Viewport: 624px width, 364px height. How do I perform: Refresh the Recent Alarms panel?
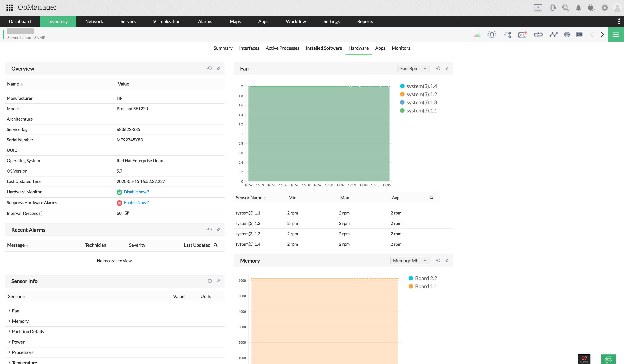[x=209, y=230]
